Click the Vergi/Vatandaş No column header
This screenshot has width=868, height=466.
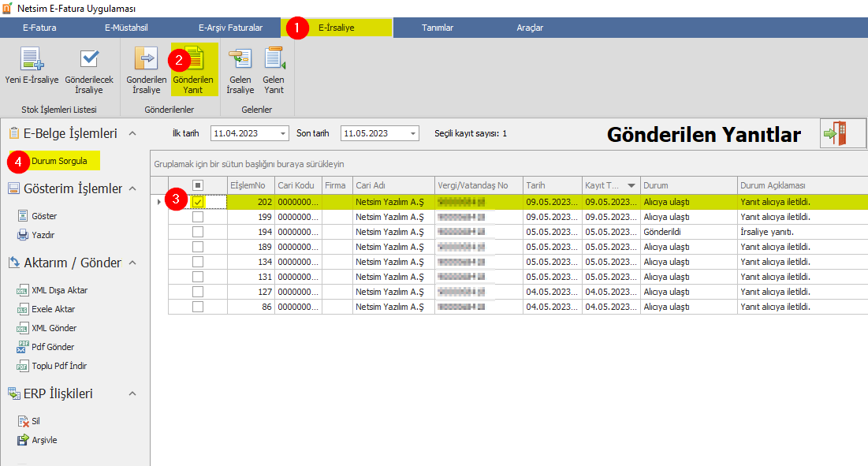(479, 185)
